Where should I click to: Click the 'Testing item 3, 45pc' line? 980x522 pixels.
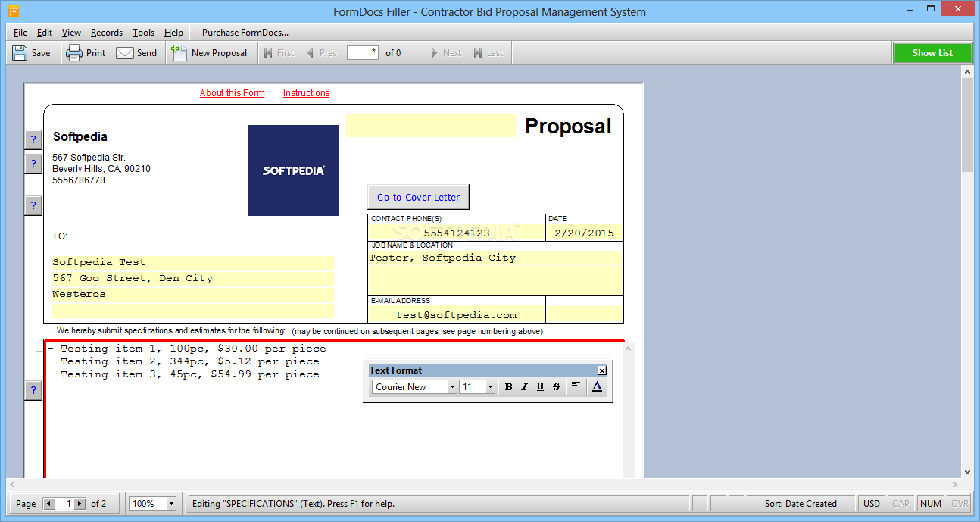coord(183,374)
